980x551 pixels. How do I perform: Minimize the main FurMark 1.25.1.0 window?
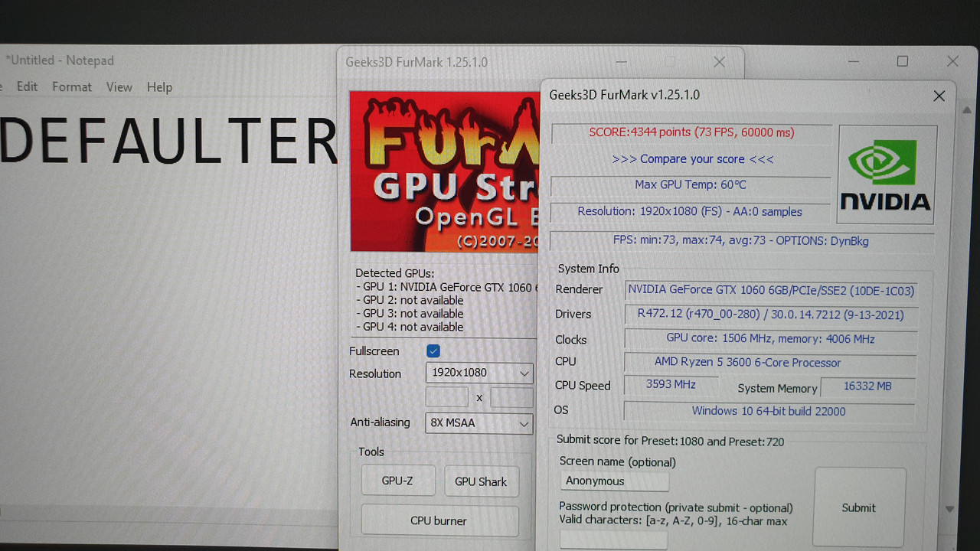click(x=620, y=62)
